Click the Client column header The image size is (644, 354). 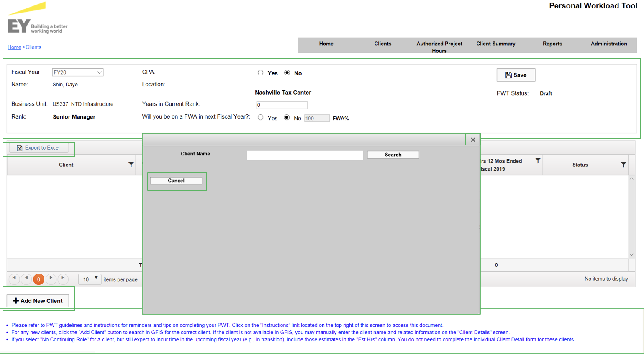pyautogui.click(x=66, y=165)
